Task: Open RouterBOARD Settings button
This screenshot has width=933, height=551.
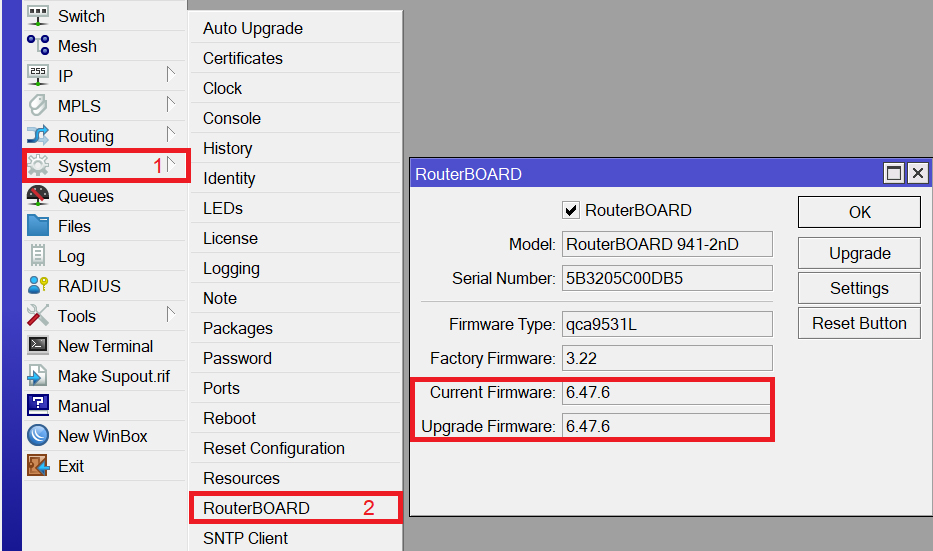Action: (859, 288)
